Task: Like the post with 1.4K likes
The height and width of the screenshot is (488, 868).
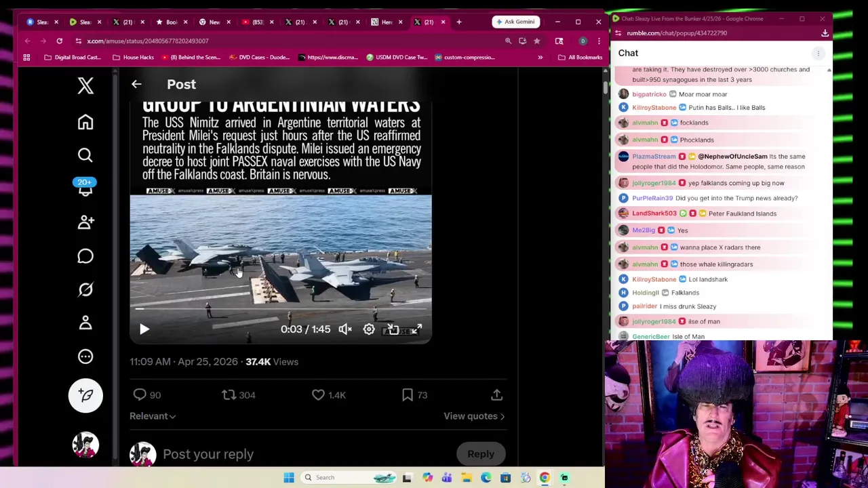Action: point(328,395)
